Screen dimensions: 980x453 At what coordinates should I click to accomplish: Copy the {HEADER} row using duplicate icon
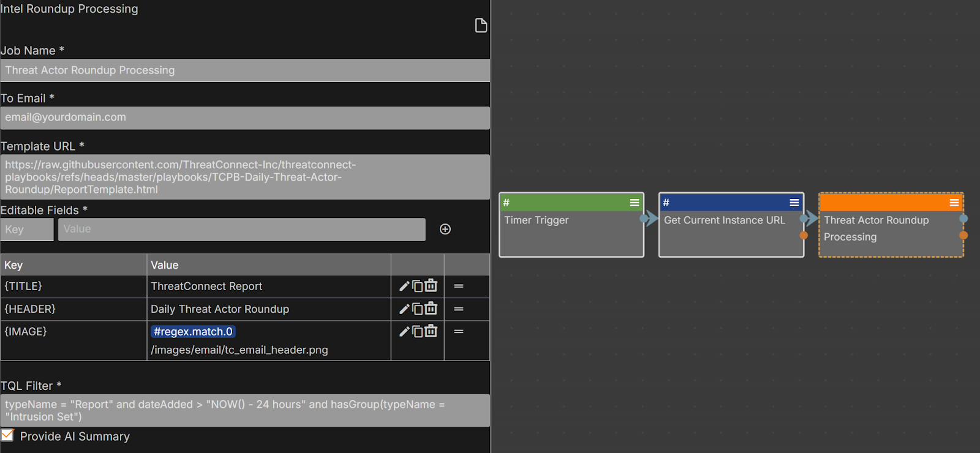point(417,309)
